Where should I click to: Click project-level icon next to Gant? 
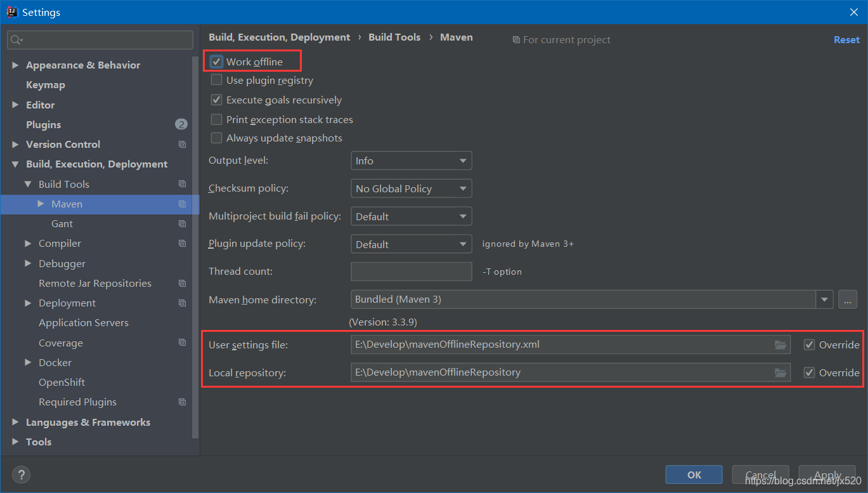[183, 224]
